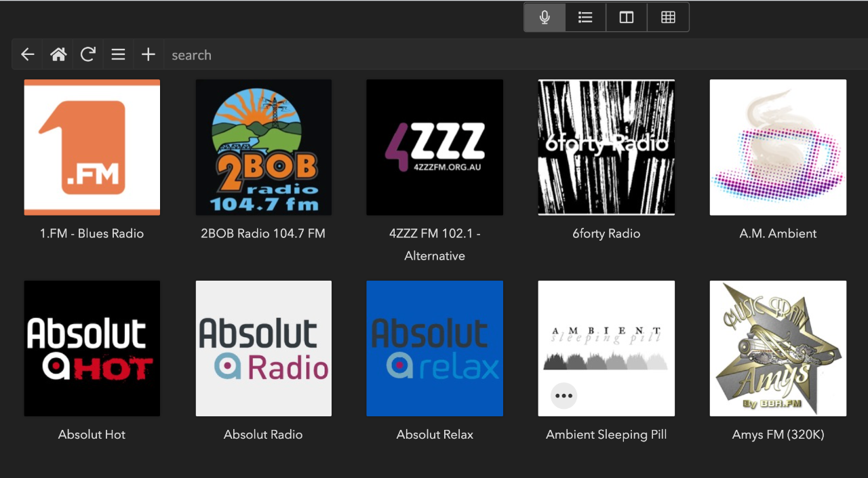The image size is (868, 478).
Task: Click the back arrow navigation icon
Action: [x=28, y=55]
